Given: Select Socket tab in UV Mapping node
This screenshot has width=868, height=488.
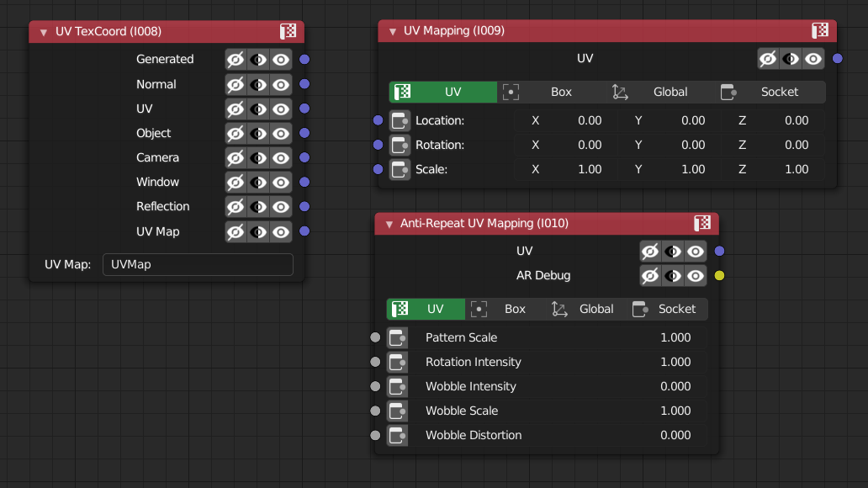Looking at the screenshot, I should tap(770, 92).
